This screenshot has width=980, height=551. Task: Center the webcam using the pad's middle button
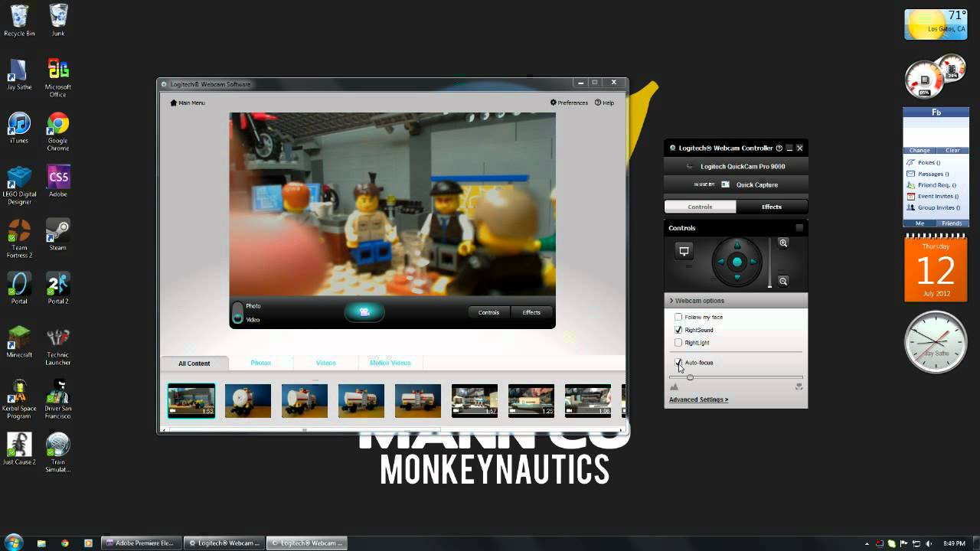pyautogui.click(x=737, y=262)
